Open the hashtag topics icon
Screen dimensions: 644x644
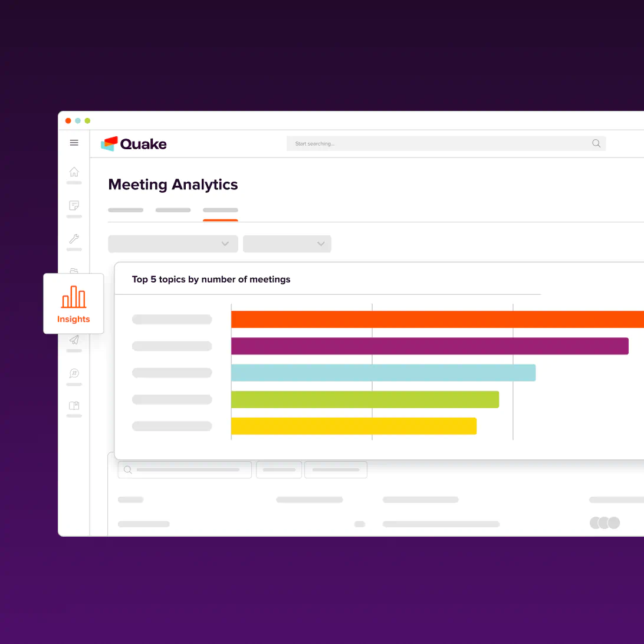(74, 373)
